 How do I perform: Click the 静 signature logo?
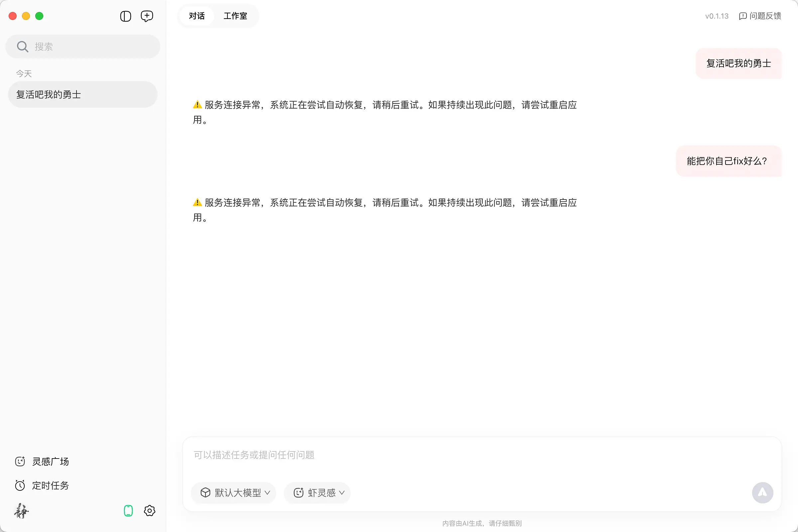(21, 511)
